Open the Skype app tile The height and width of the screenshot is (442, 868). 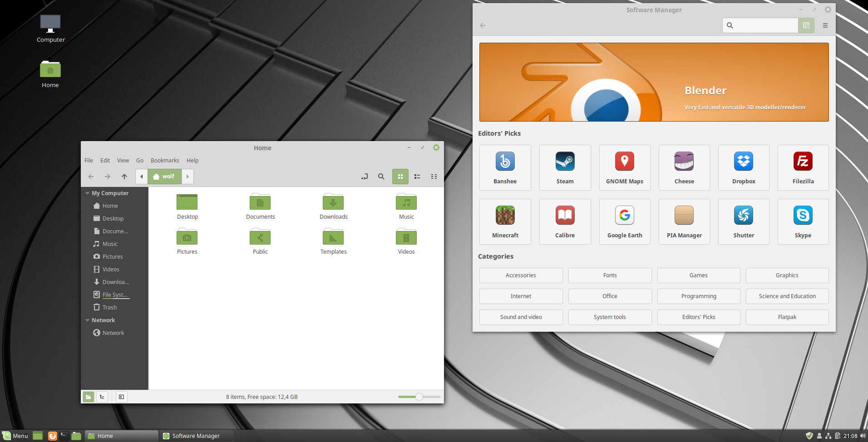pyautogui.click(x=803, y=221)
